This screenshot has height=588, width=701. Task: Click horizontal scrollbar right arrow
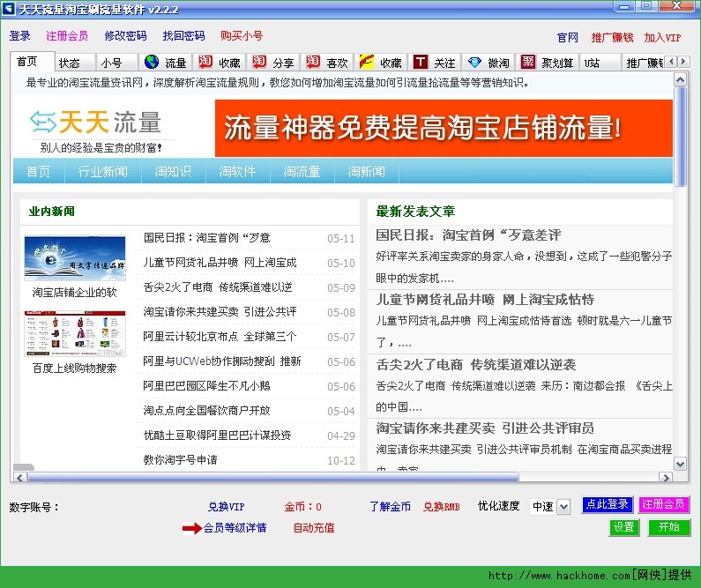(x=666, y=478)
